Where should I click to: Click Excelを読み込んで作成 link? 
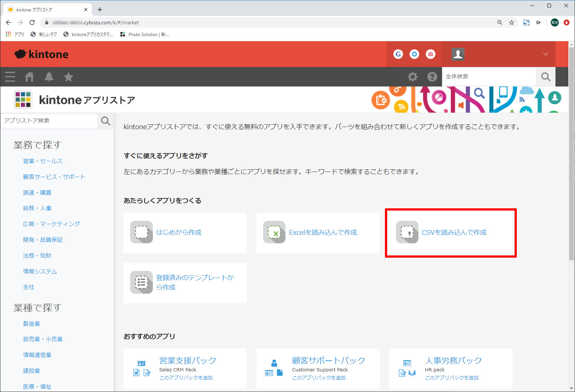(323, 232)
